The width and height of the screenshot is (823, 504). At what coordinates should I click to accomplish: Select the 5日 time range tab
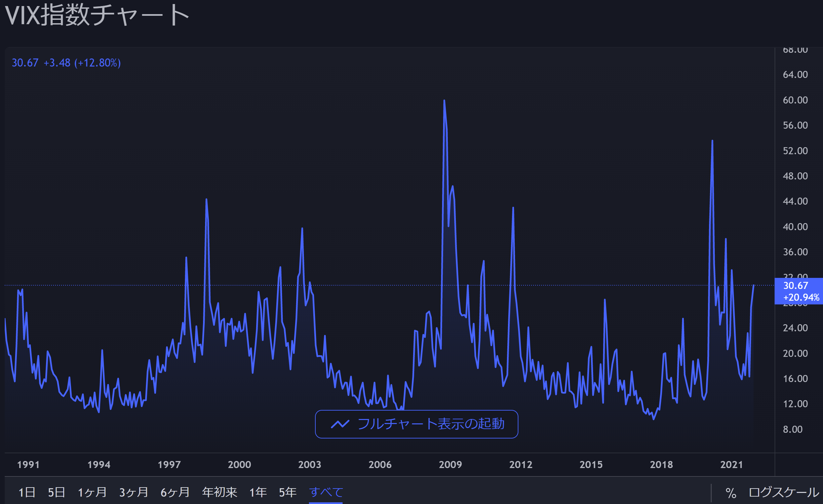tap(56, 492)
